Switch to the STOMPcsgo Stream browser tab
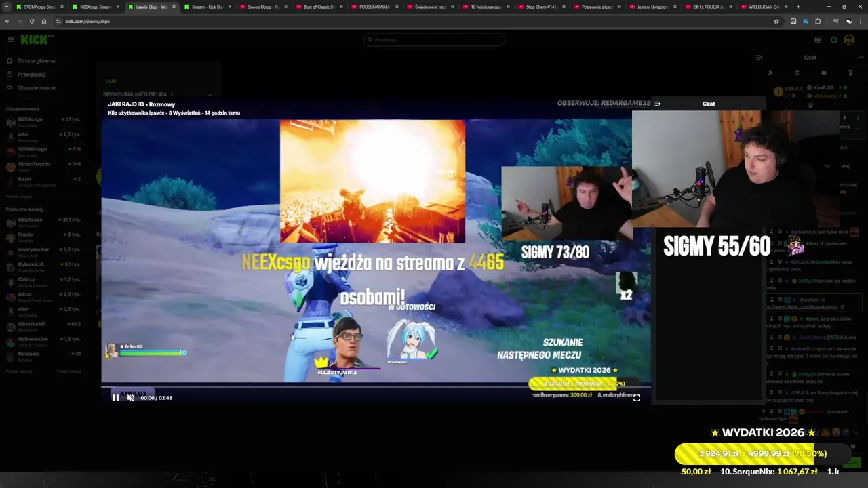The image size is (868, 488). pyautogui.click(x=39, y=7)
